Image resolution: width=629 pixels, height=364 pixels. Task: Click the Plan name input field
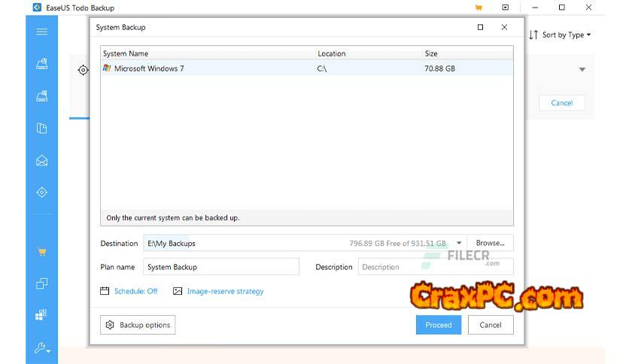(x=221, y=267)
